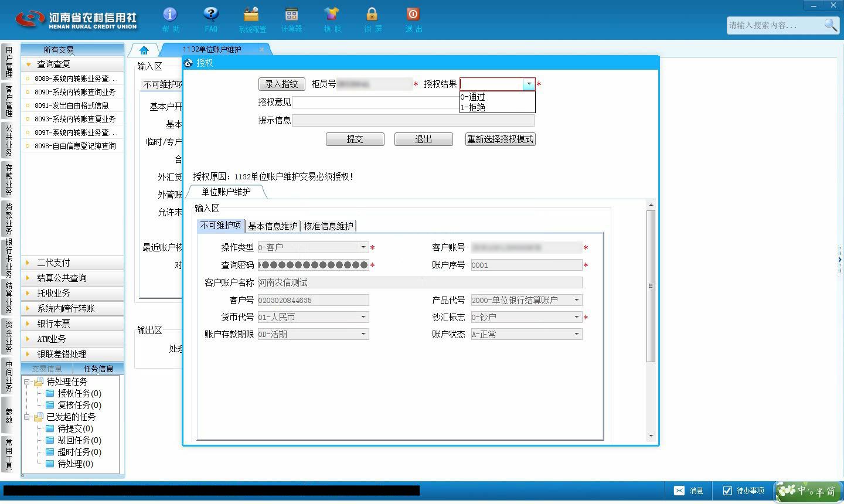
Task: Expand the 银联差错处理 section
Action: coord(73,354)
